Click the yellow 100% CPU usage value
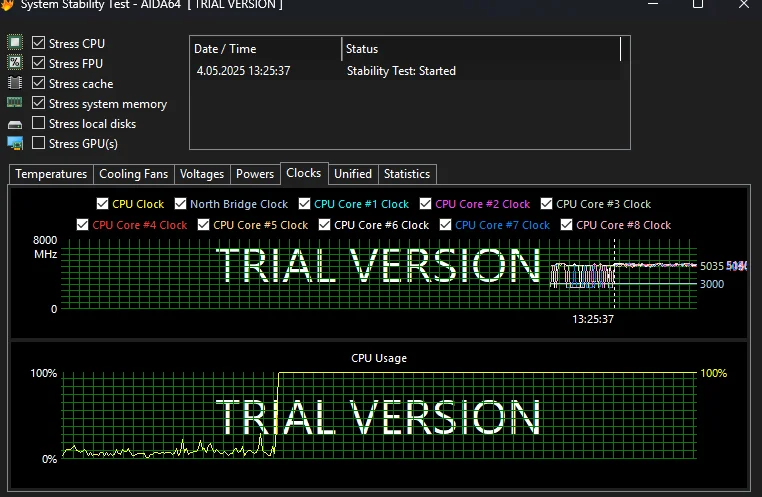The image size is (762, 497). tap(713, 373)
